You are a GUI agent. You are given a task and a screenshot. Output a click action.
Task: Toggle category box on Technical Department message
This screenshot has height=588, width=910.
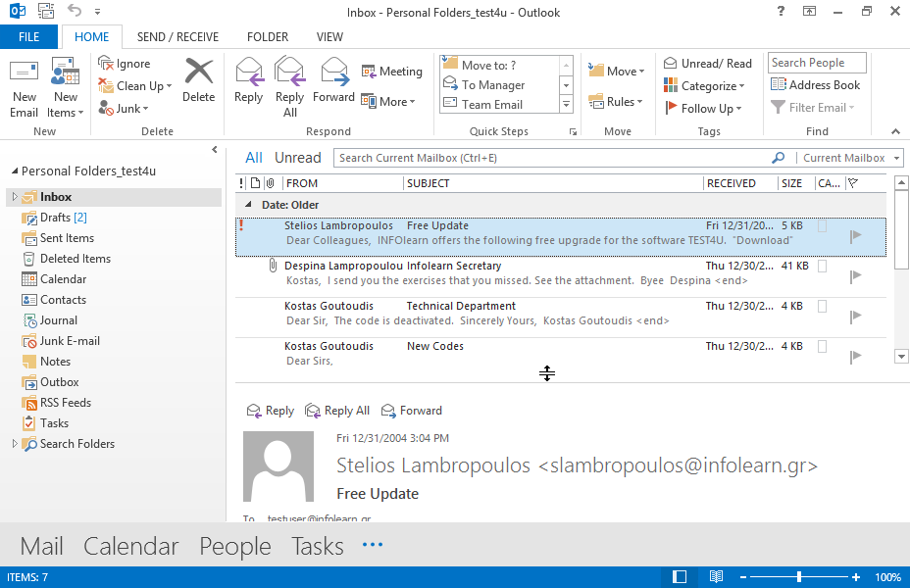coord(822,306)
